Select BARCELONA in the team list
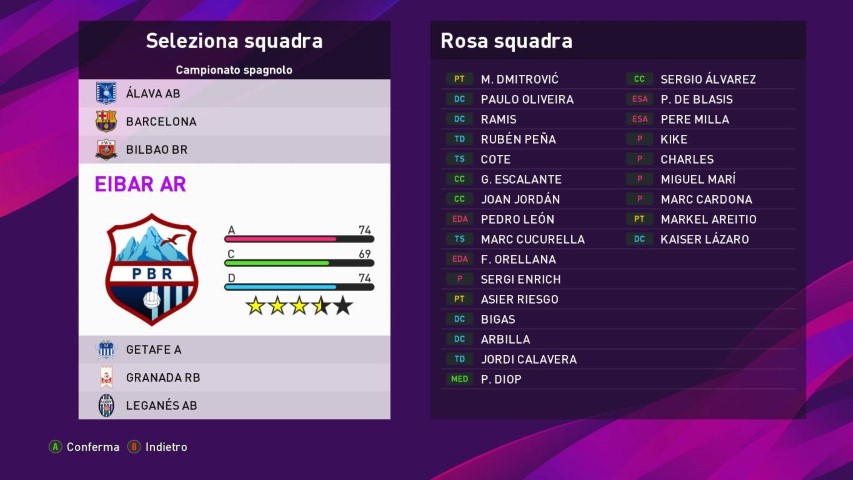 [161, 121]
